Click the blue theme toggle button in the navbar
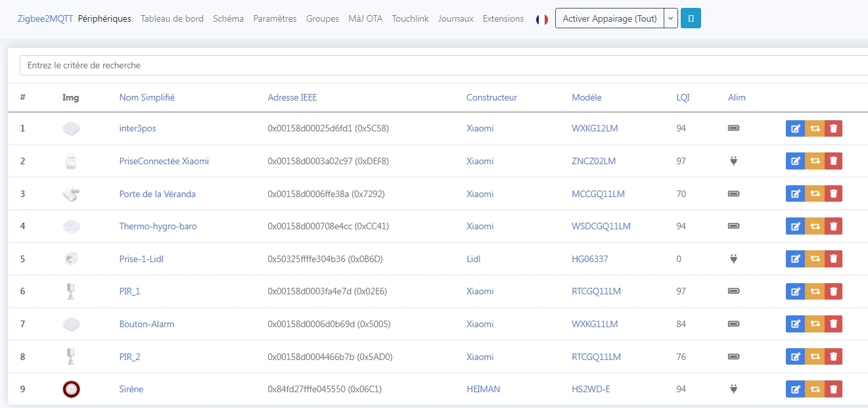 (x=691, y=18)
